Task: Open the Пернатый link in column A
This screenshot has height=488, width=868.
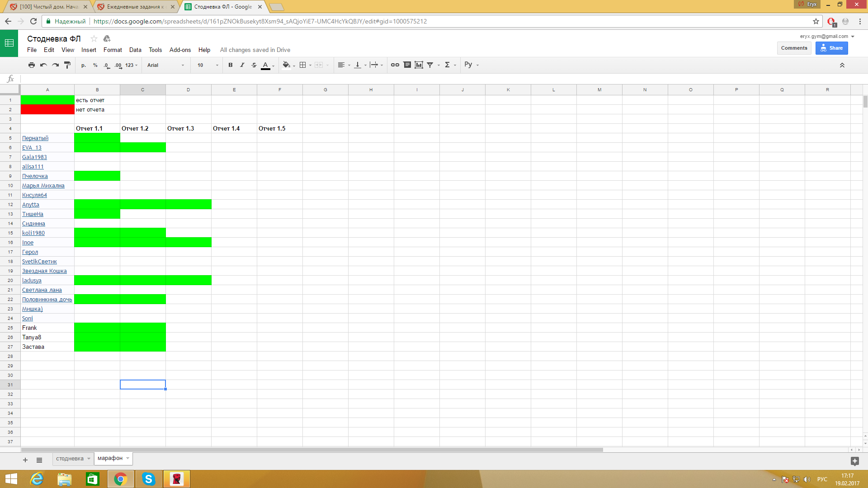Action: 35,138
